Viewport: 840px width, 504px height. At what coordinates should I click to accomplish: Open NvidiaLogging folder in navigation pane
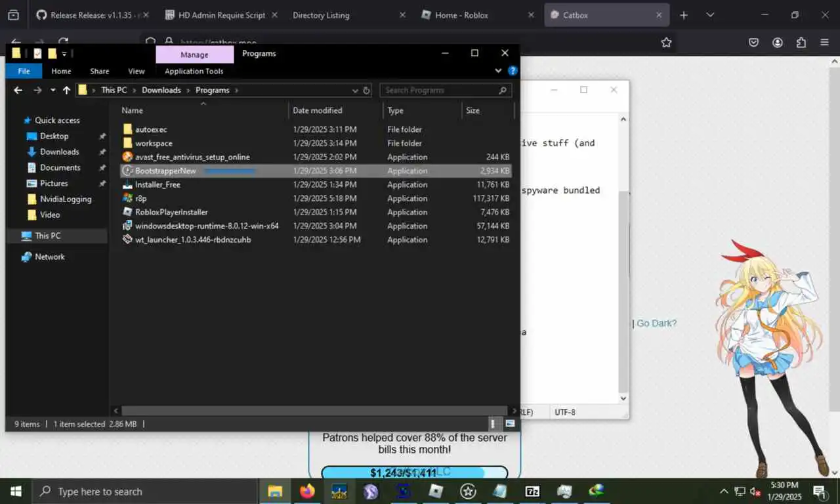tap(66, 199)
